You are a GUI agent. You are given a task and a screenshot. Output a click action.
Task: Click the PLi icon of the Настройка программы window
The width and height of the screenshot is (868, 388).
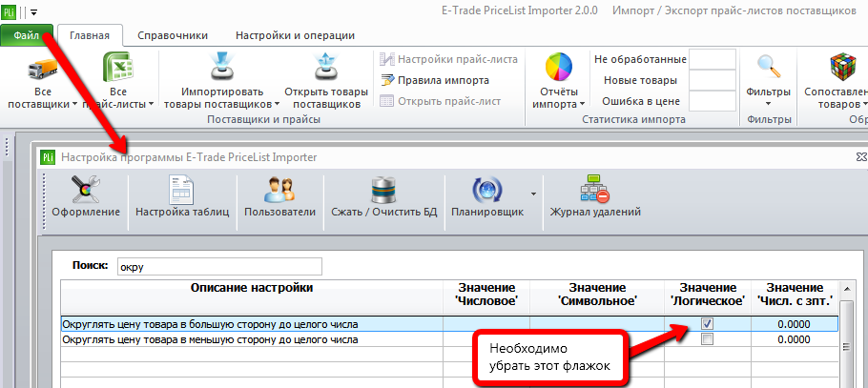click(x=48, y=157)
